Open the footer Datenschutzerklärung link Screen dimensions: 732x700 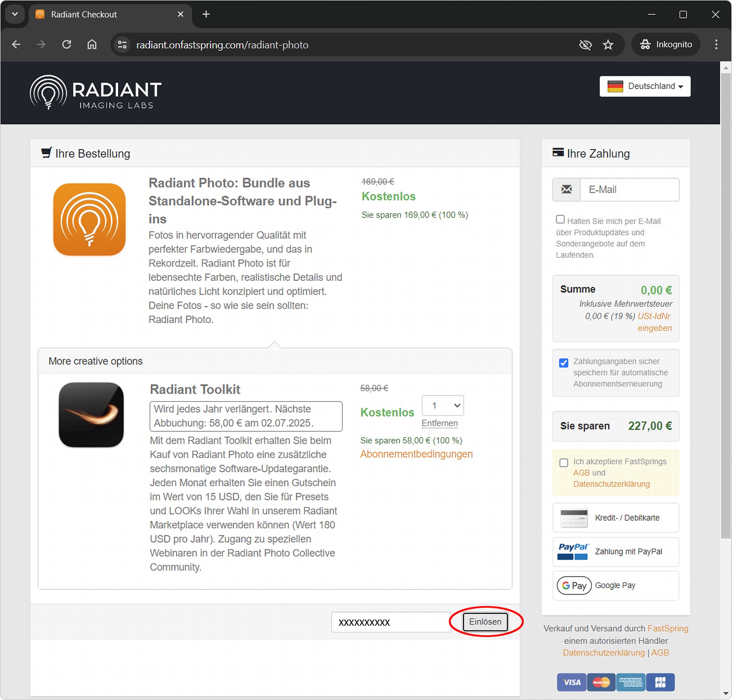click(604, 653)
